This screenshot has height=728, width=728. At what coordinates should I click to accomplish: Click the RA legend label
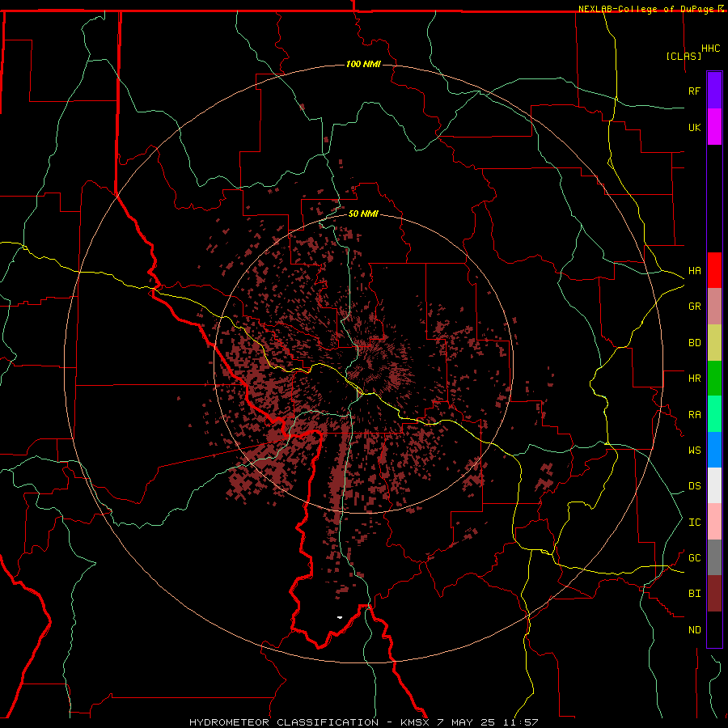pos(694,415)
